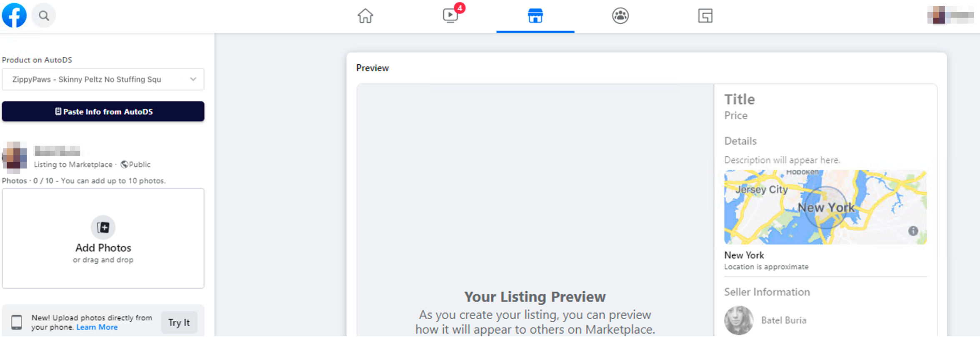This screenshot has height=337, width=980.
Task: Click the 'Your Listing Preview' heading
Action: click(535, 297)
